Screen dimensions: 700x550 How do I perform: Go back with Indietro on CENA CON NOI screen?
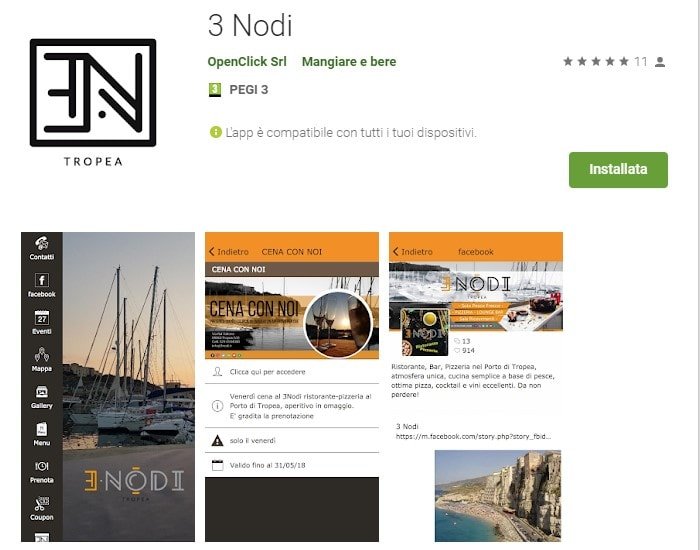229,252
